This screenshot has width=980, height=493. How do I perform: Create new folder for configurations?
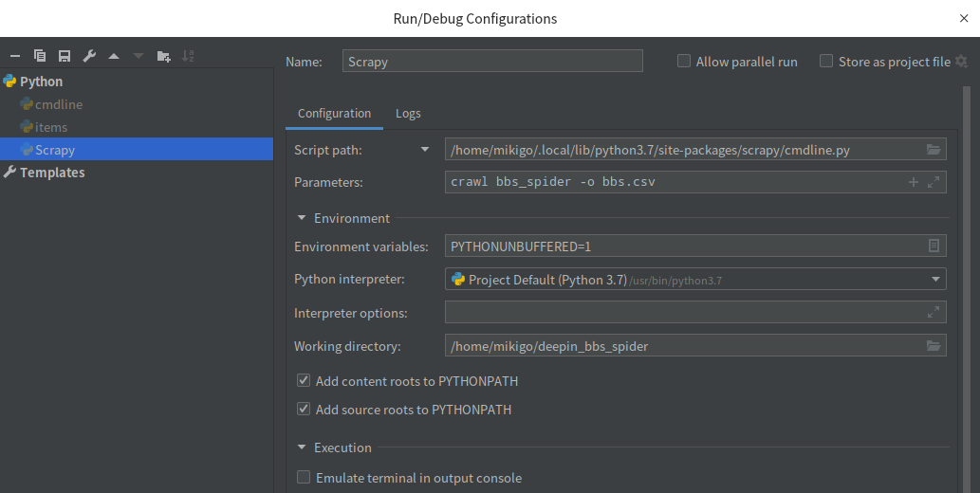click(x=163, y=56)
